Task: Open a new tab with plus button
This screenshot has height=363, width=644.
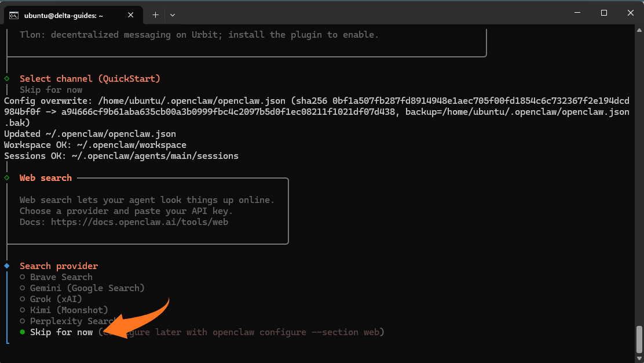Action: coord(155,14)
